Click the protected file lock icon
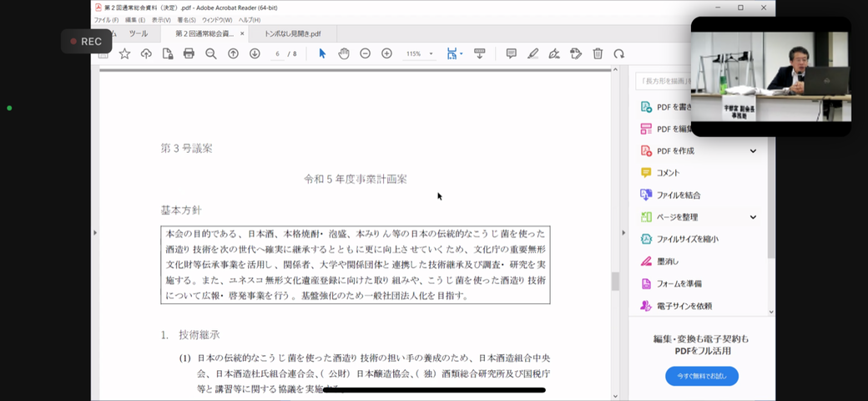 [167, 53]
